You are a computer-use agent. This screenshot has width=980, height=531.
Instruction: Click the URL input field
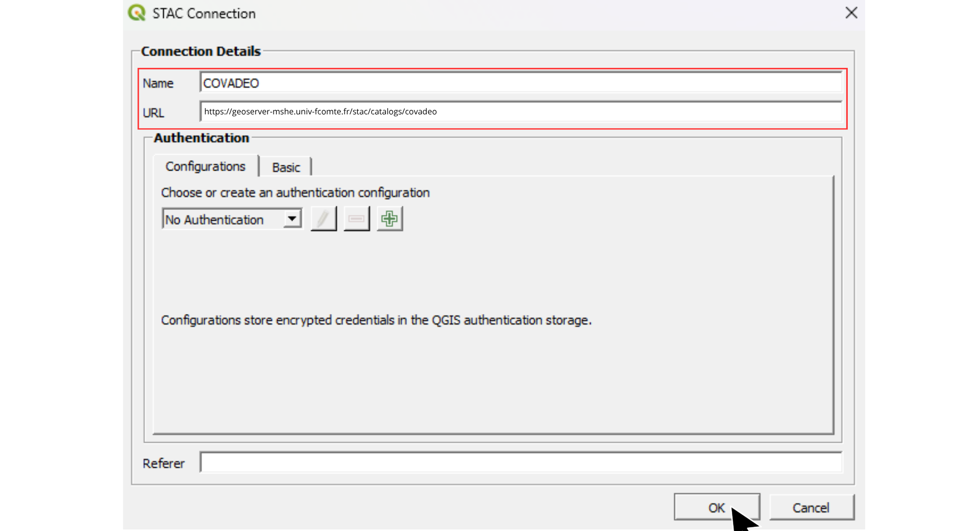click(521, 111)
